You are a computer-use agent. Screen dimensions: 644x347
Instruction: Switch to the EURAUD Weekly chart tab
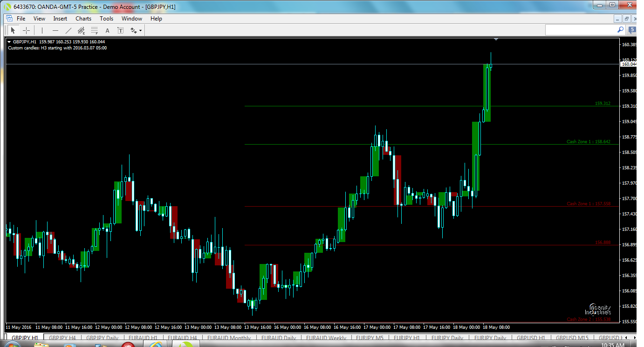pos(326,338)
